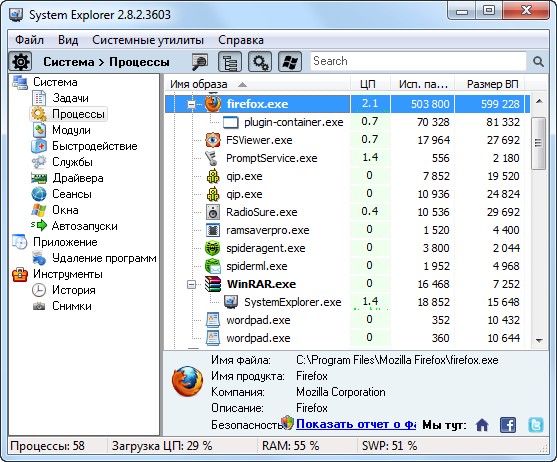Click SWP: 51 % status entry
Image resolution: width=557 pixels, height=462 pixels.
point(389,446)
